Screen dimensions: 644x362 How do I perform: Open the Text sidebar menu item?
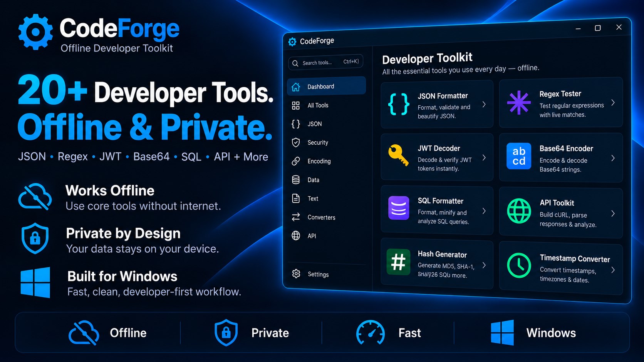326,199
